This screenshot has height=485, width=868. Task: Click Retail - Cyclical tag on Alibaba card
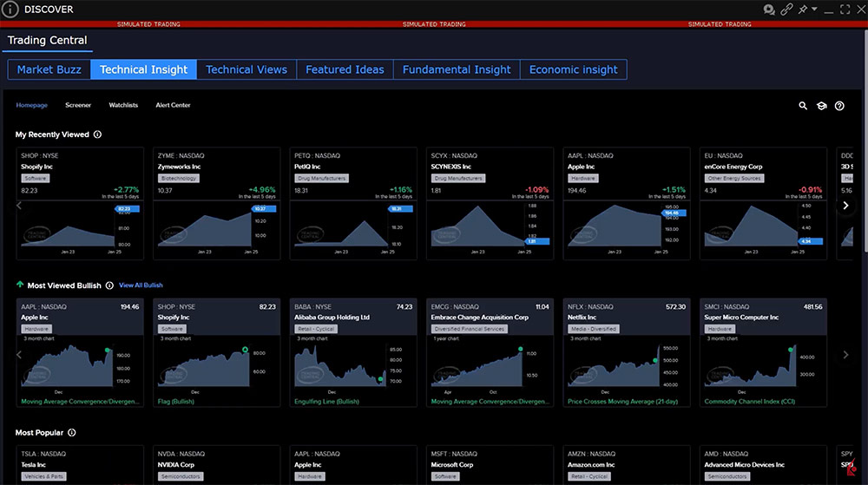(x=316, y=329)
